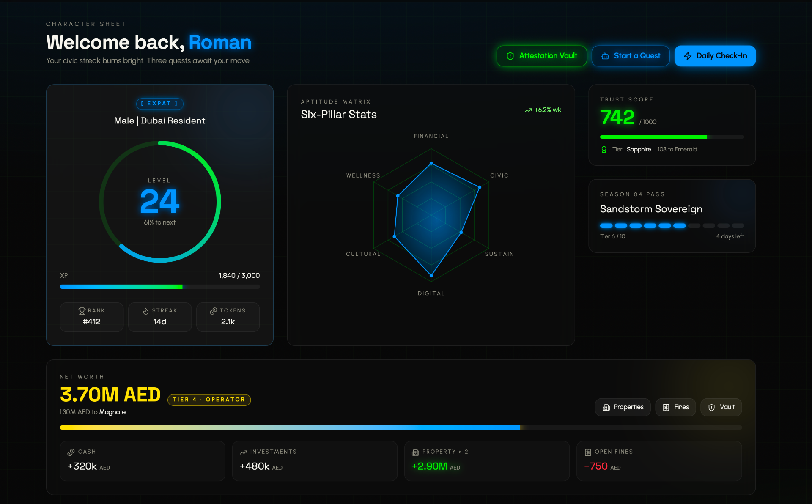The image size is (812, 504).
Task: Click the '4 days left' text
Action: point(730,236)
